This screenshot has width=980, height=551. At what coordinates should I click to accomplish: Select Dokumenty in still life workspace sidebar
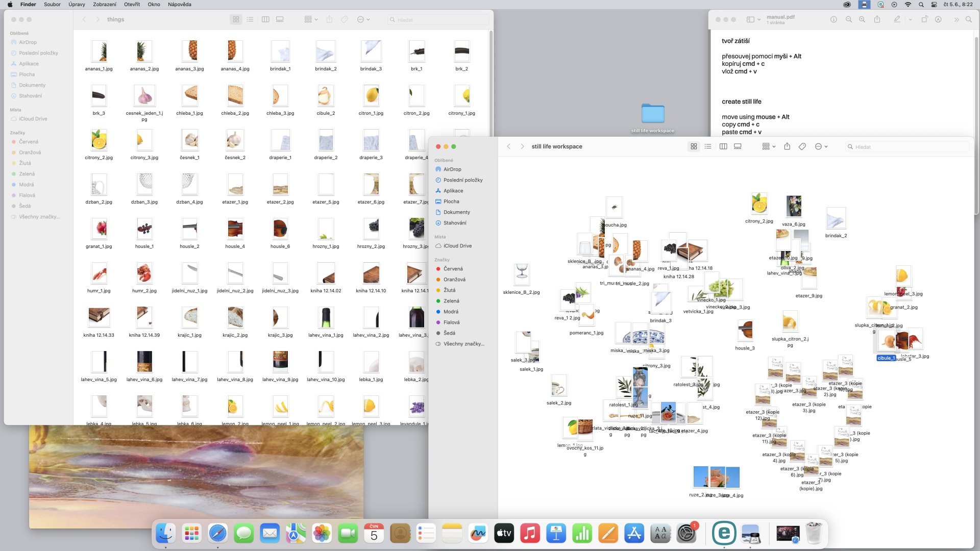point(456,212)
